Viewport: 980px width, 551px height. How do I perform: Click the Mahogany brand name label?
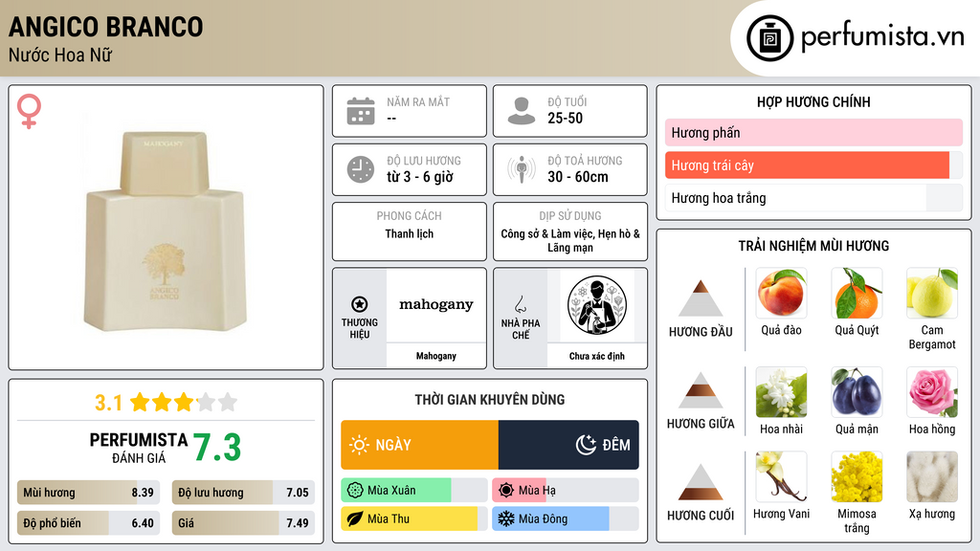(x=436, y=356)
